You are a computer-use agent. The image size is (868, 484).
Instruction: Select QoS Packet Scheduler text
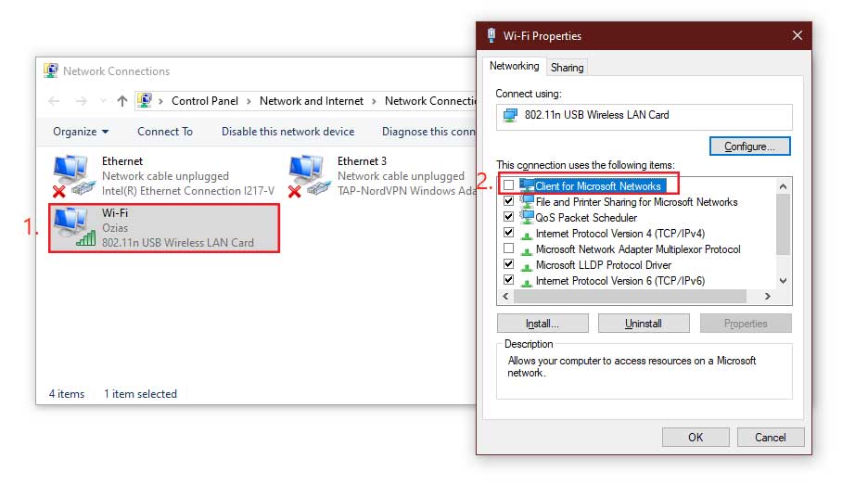(x=586, y=218)
